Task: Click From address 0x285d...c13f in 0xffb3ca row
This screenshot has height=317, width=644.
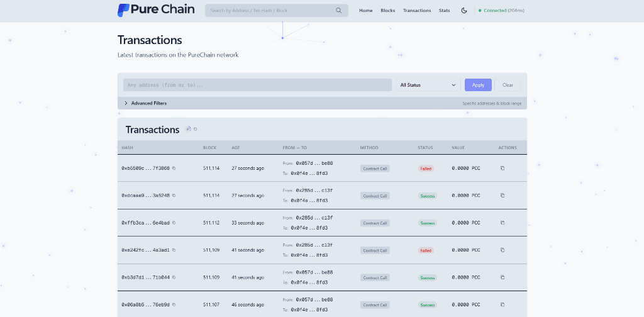Action: [314, 218]
